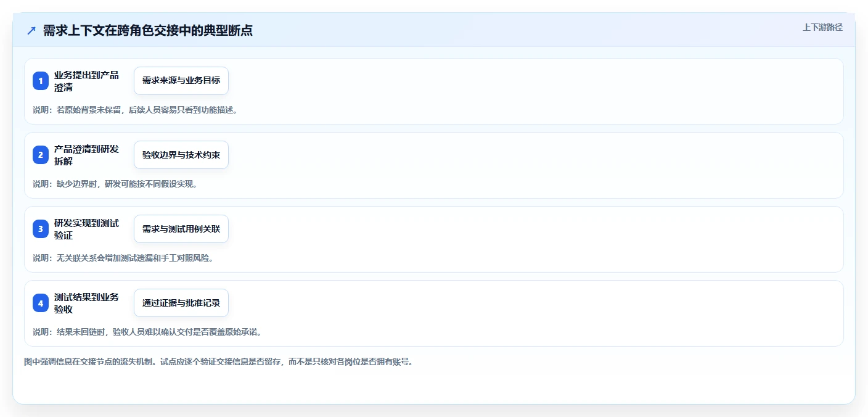
Task: Click the note about 若原始背景未保留
Action: pos(135,110)
